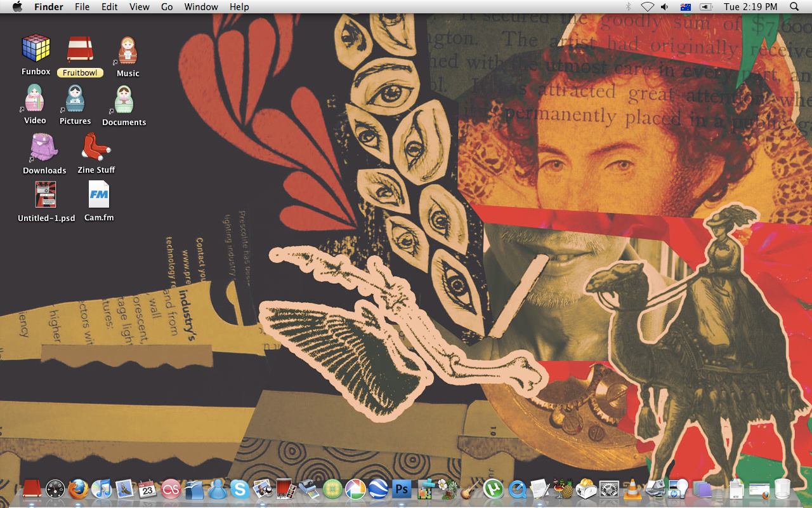812x508 pixels.
Task: Open the battery status menu
Action: [x=706, y=7]
